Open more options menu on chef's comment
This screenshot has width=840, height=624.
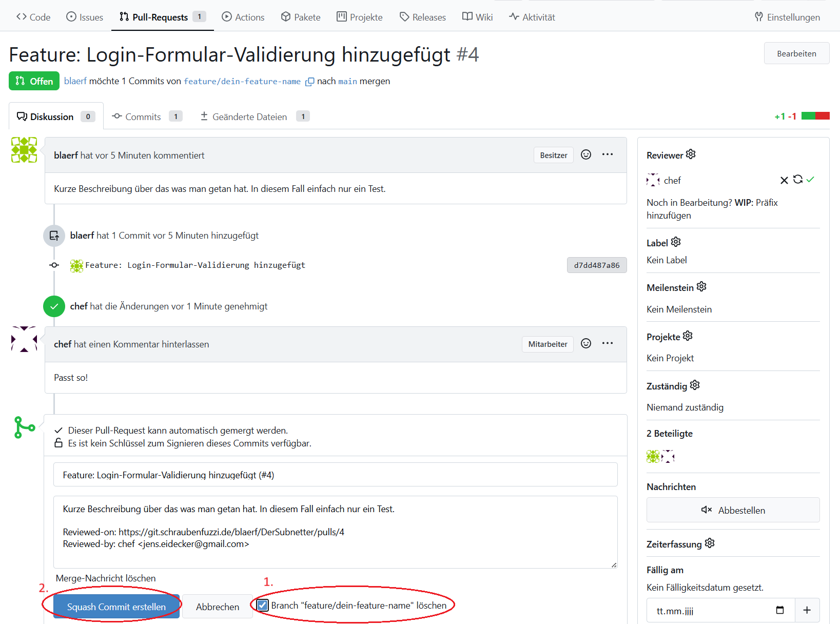pos(608,344)
